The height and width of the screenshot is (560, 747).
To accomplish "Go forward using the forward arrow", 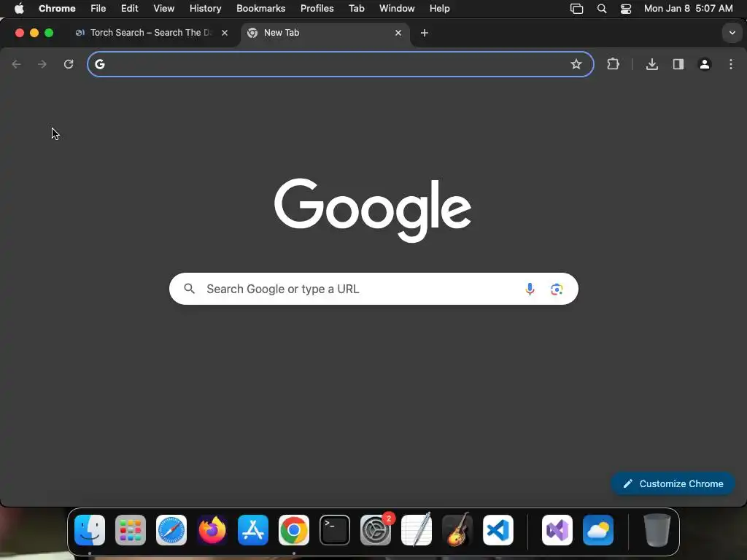I will [42, 64].
